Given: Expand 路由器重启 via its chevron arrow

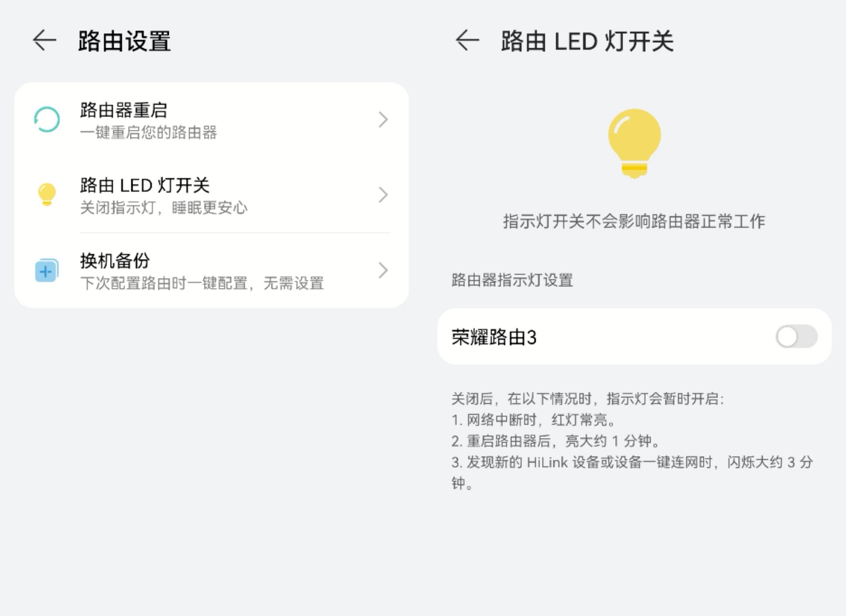Looking at the screenshot, I should (x=383, y=119).
